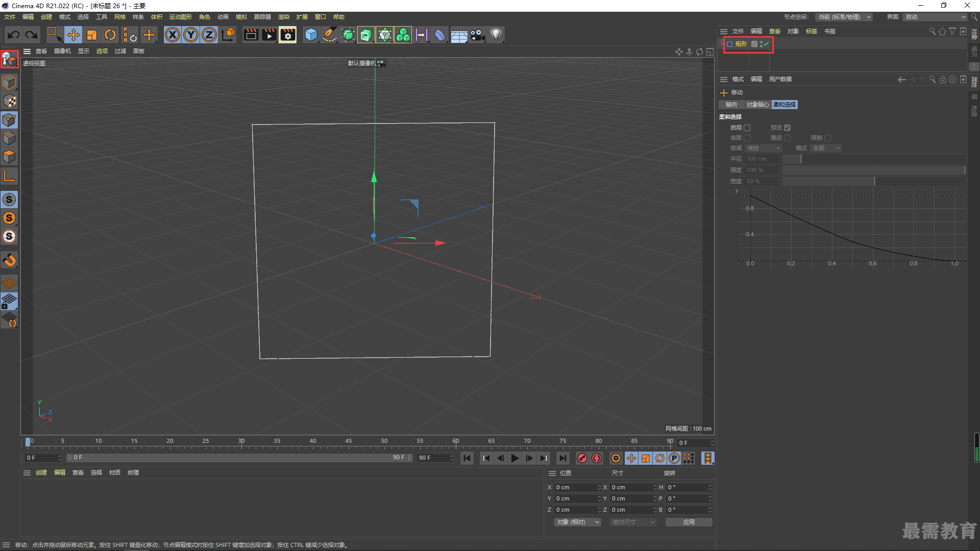980x551 pixels.
Task: Activate the Scale tool in top toolbar
Action: click(92, 35)
